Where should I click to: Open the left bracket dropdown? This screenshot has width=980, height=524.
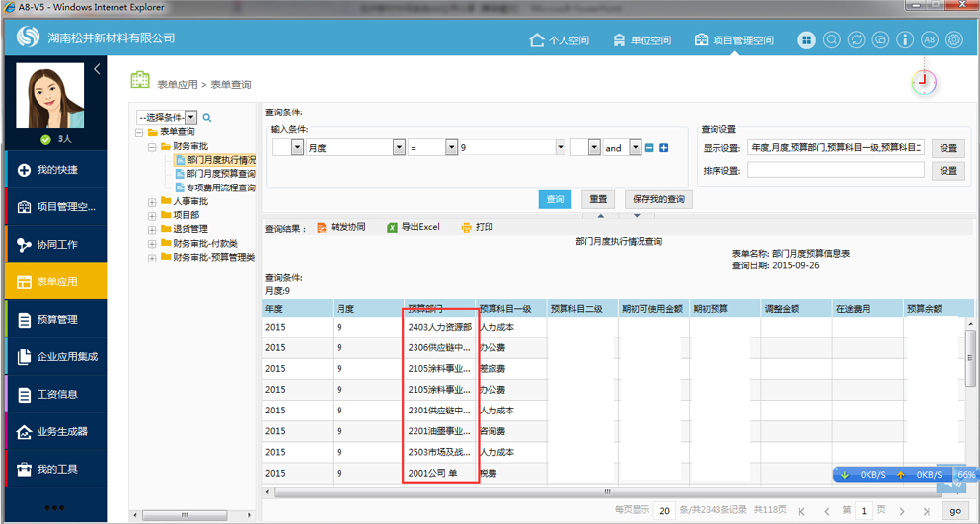pyautogui.click(x=297, y=148)
